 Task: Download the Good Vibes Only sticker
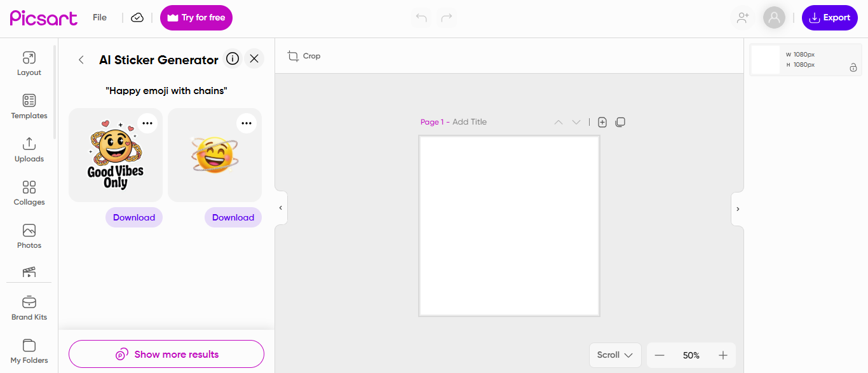pyautogui.click(x=134, y=217)
